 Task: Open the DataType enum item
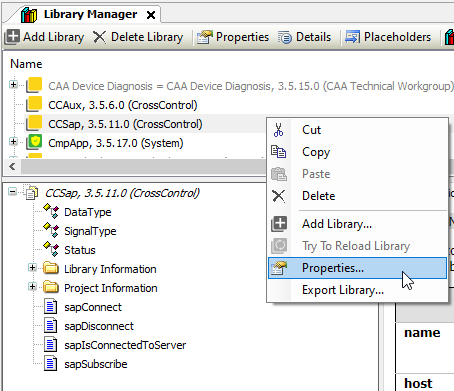(x=88, y=212)
